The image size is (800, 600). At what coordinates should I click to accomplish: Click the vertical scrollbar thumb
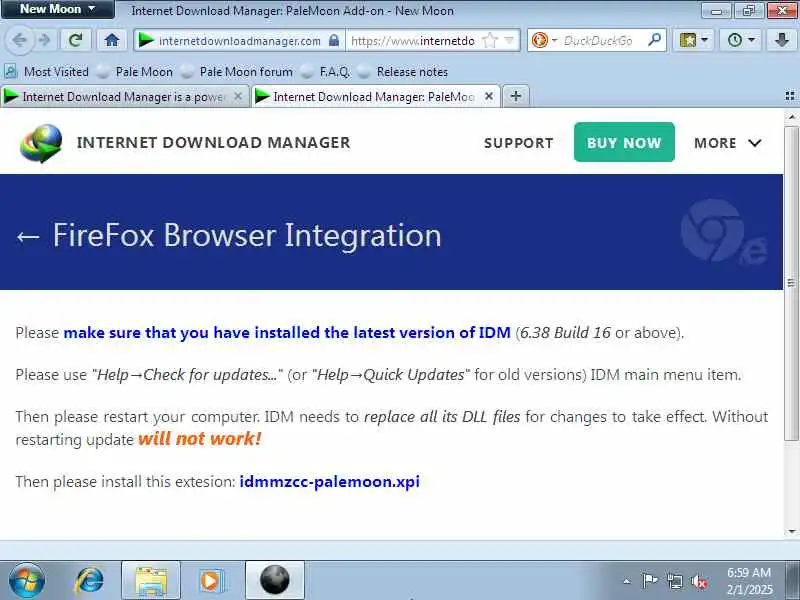[x=791, y=283]
